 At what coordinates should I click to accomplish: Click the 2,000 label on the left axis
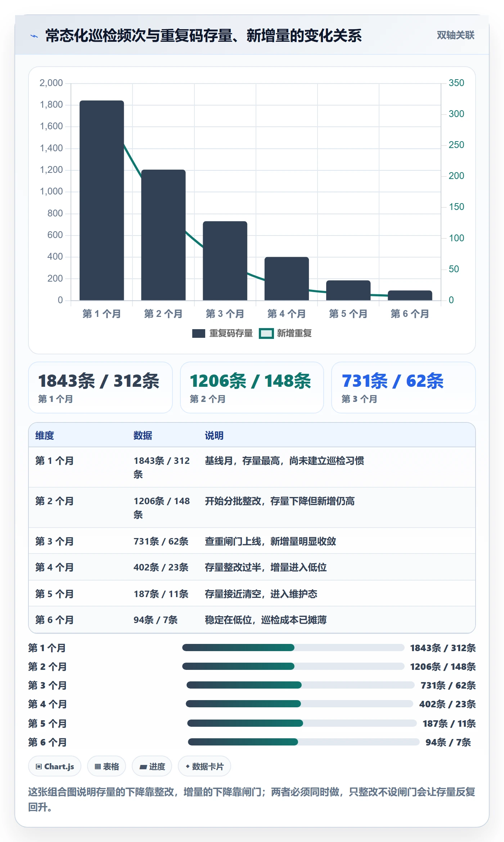tap(51, 83)
